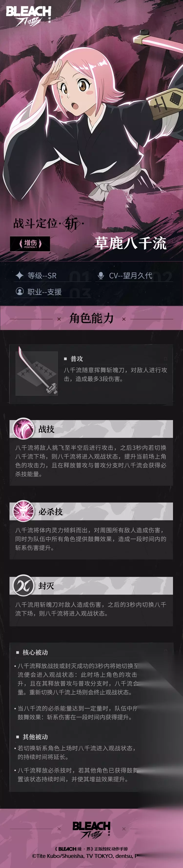The height and width of the screenshot is (868, 183).
Task: Open the 角色能力 section header
Action: pos(91,318)
